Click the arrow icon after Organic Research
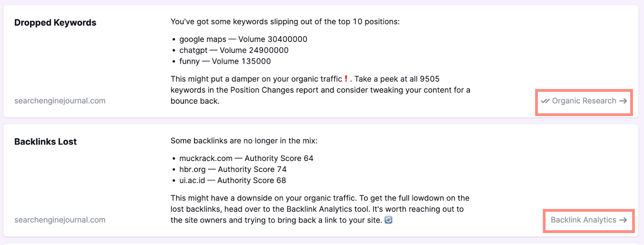This screenshot has height=245, width=644. pos(623,101)
